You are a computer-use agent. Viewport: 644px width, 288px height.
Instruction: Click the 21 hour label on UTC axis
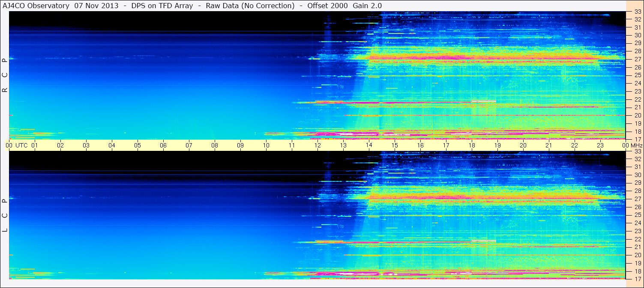549,145
